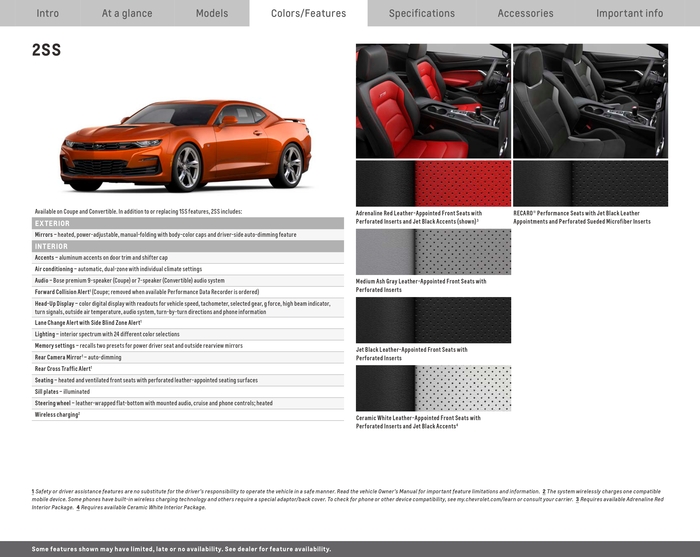Click the Head-Up Display feature row

[x=187, y=307]
